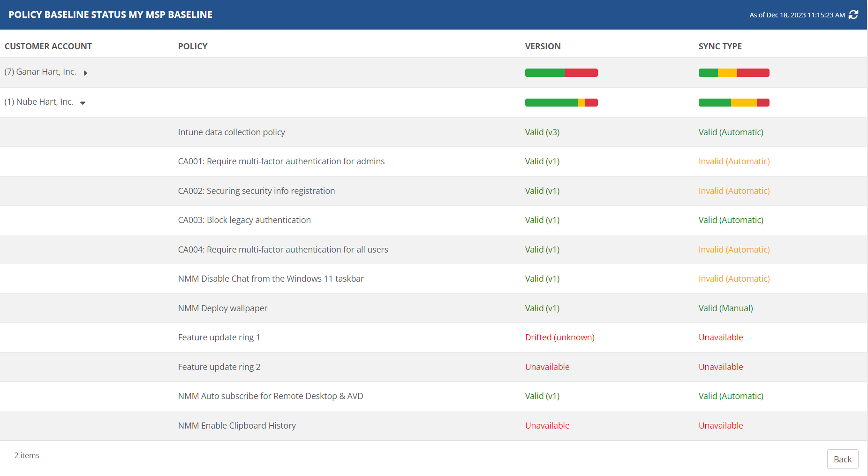Click Ganar Hart version status bar
868x476 pixels.
[561, 73]
